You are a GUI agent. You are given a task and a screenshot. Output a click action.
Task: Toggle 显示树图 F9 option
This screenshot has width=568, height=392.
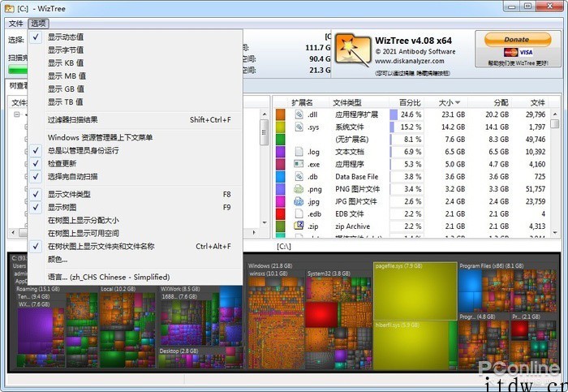click(x=135, y=208)
